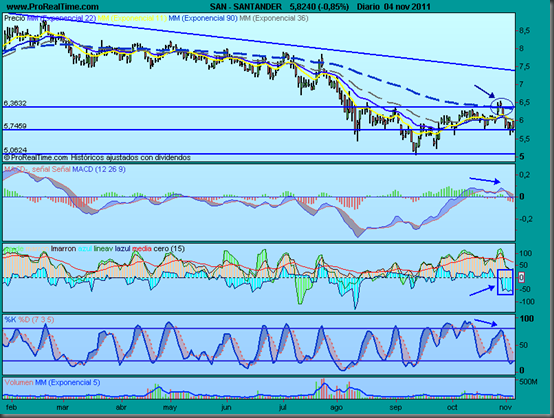This screenshot has height=418, width=554.
Task: Click the may month label on time axis
Action: point(170,407)
